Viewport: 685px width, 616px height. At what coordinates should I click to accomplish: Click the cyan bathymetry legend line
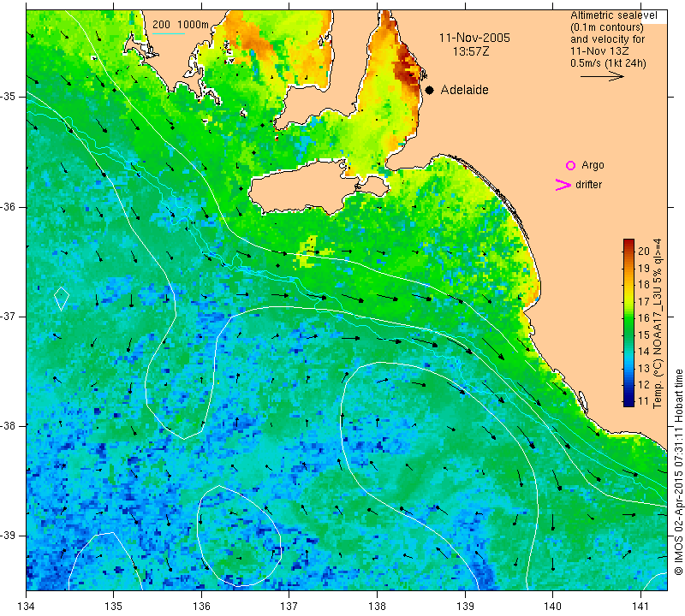tap(169, 33)
